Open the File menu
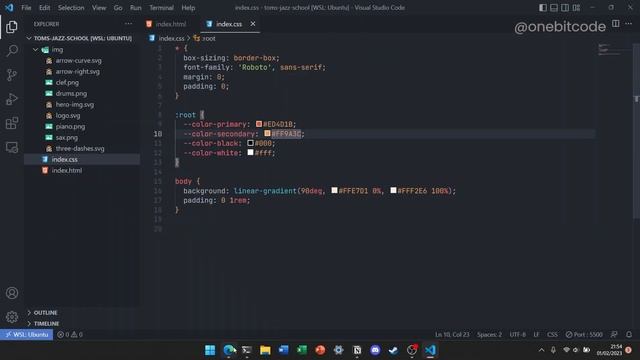 click(26, 8)
